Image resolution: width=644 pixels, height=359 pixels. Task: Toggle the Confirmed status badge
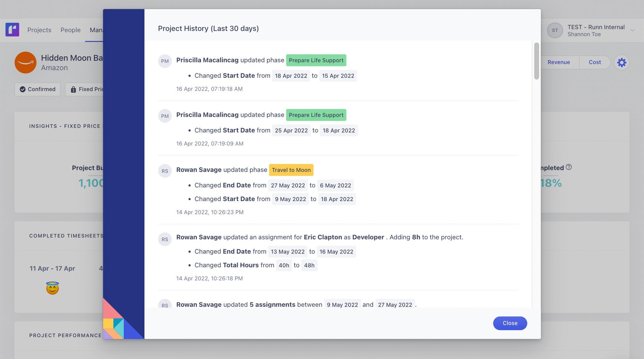[37, 89]
